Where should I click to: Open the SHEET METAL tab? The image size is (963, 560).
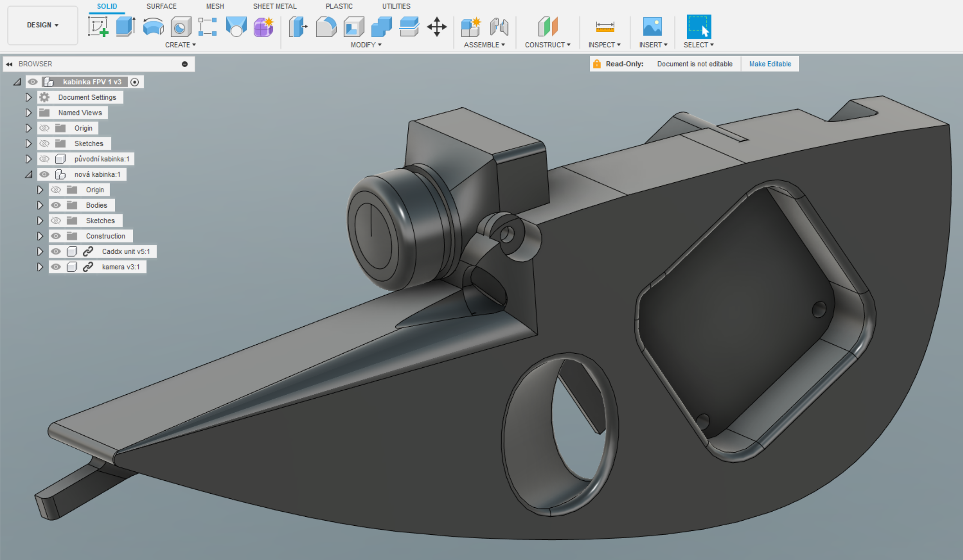point(275,6)
